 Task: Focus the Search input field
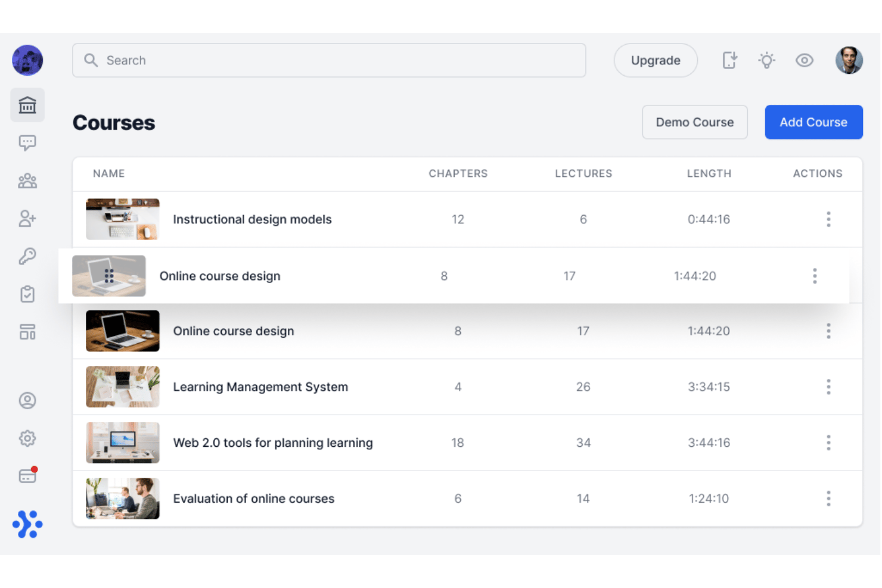[x=329, y=60]
